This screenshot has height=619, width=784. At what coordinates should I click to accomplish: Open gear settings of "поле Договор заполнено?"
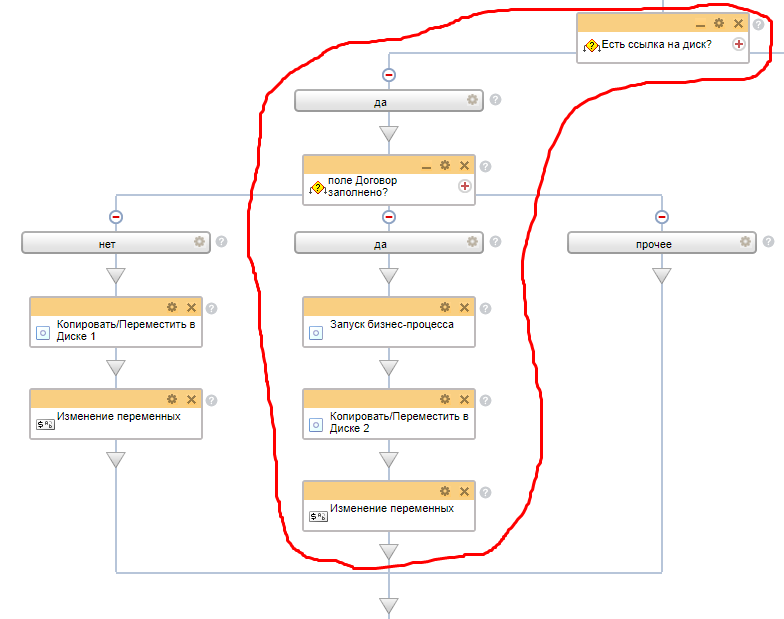coord(445,165)
